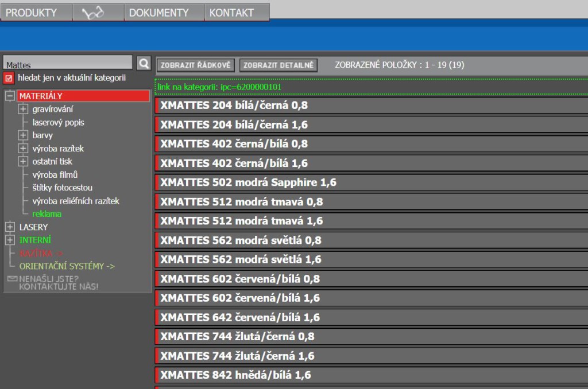
Task: Click the ZOBRAZIT ŘÁDKOVĚ button
Action: 196,65
